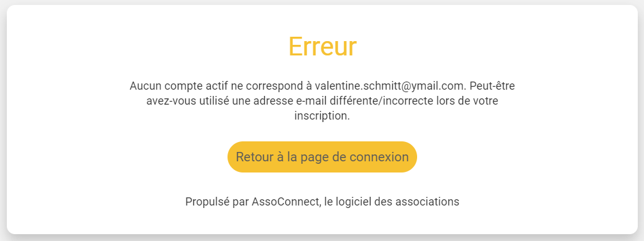Click the word AssoConnect in the footer
The width and height of the screenshot is (644, 241).
click(x=285, y=202)
